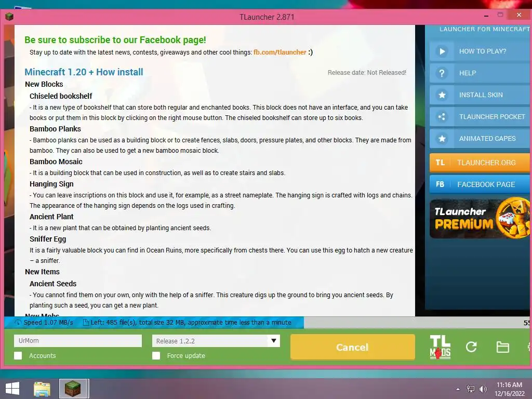Click the Speed 1.07 MB/s status
The width and height of the screenshot is (532, 399).
tap(48, 323)
